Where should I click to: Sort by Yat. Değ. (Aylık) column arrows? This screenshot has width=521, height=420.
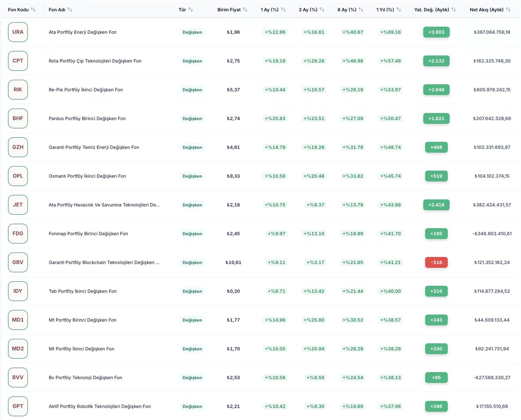tap(453, 10)
